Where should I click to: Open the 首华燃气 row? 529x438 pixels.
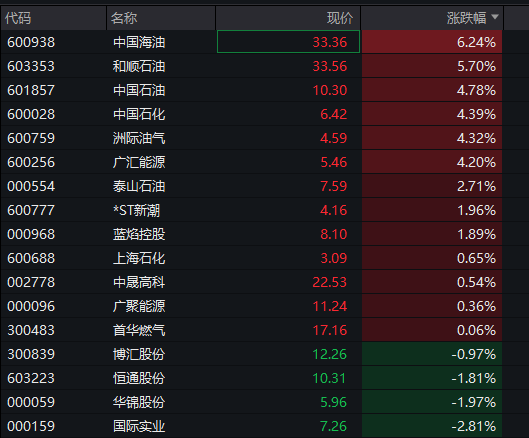(x=139, y=330)
